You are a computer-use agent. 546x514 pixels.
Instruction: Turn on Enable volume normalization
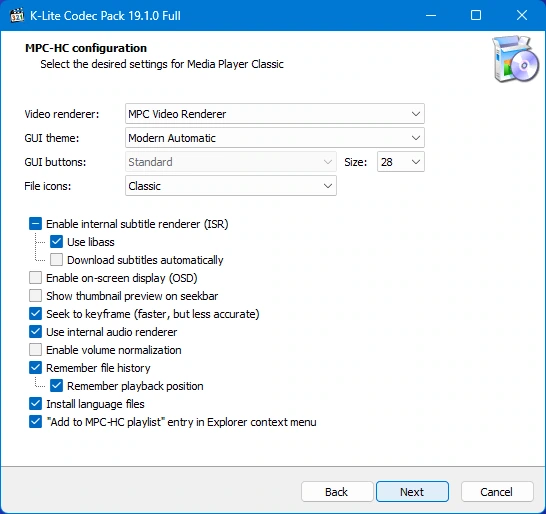pyautogui.click(x=36, y=350)
